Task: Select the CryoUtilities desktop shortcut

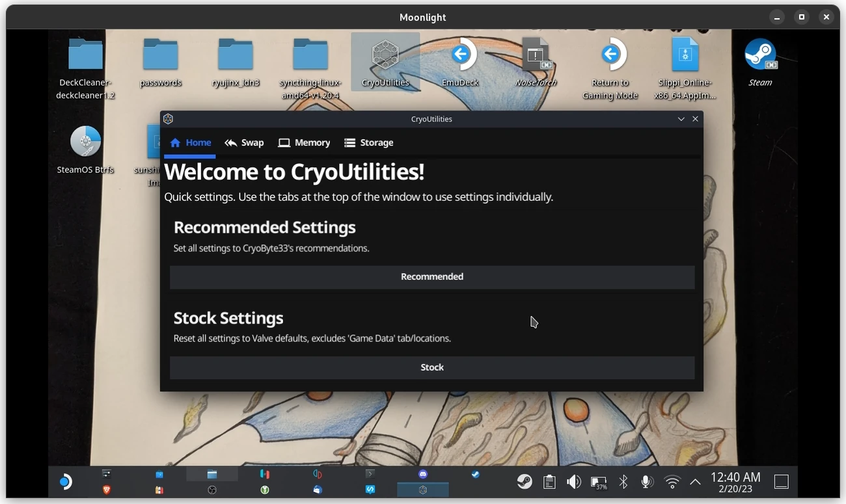Action: [x=385, y=62]
